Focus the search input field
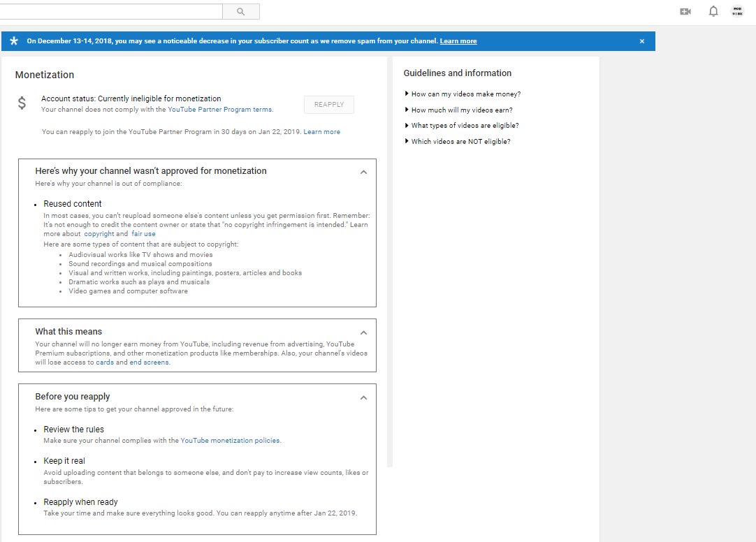Viewport: 756px width, 542px height. [x=111, y=12]
